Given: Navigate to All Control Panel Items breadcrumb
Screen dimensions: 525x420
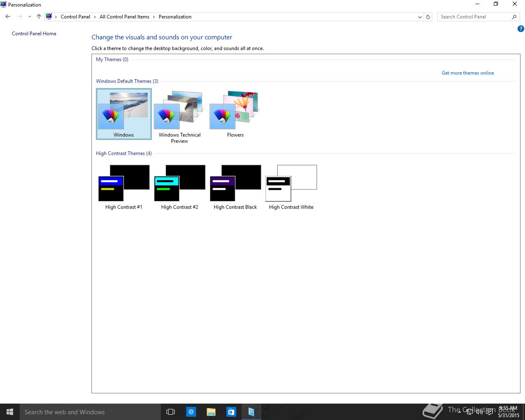Looking at the screenshot, I should [x=124, y=17].
